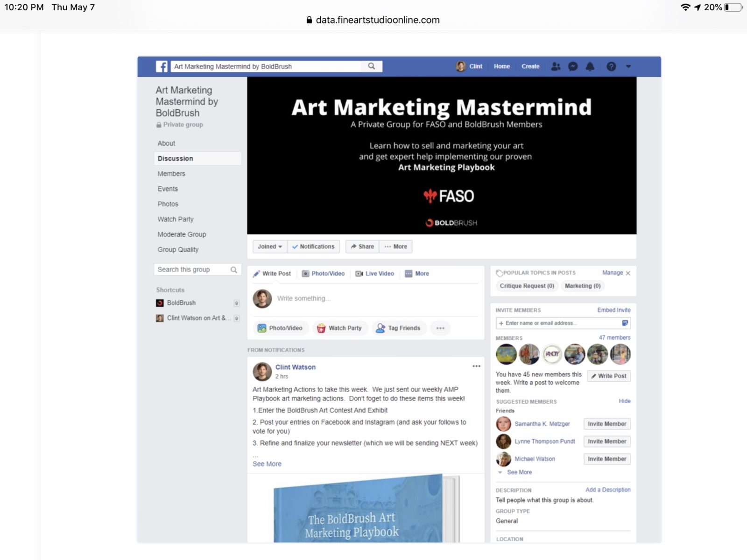Click the Share button

point(362,246)
